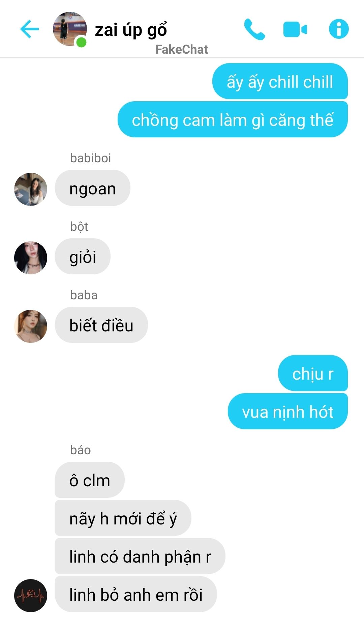This screenshot has width=364, height=624.
Task: Select 'linh có danh phận r' message
Action: point(140,556)
